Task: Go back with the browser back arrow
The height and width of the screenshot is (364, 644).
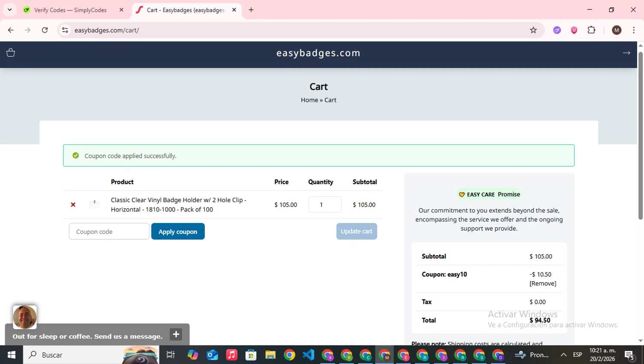Action: tap(11, 30)
